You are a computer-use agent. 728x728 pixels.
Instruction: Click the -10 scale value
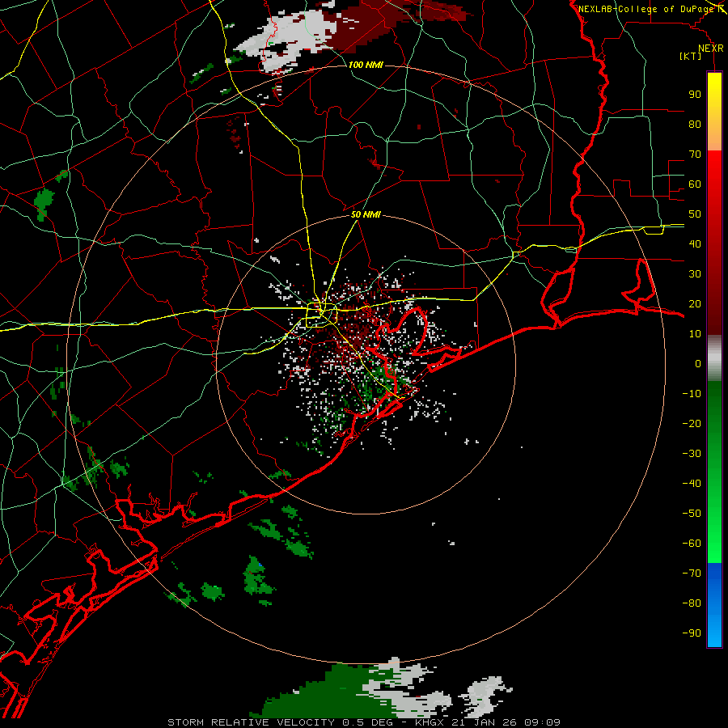(x=692, y=394)
